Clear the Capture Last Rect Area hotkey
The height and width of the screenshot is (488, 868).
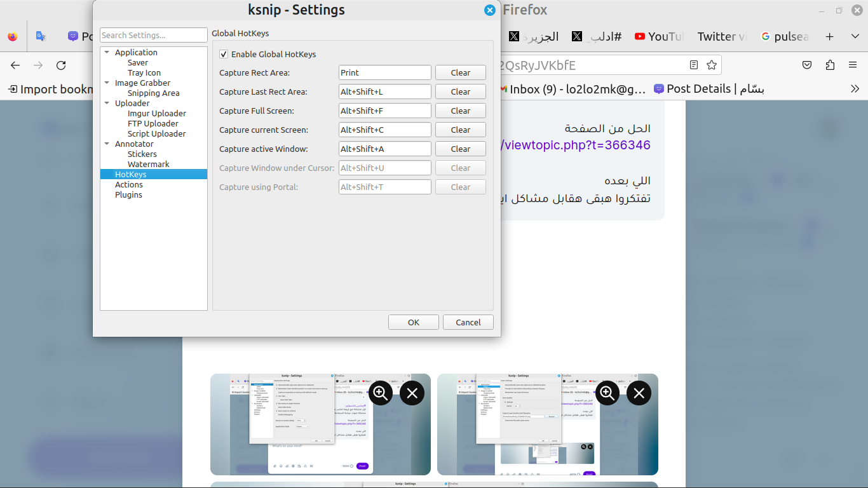[461, 91]
